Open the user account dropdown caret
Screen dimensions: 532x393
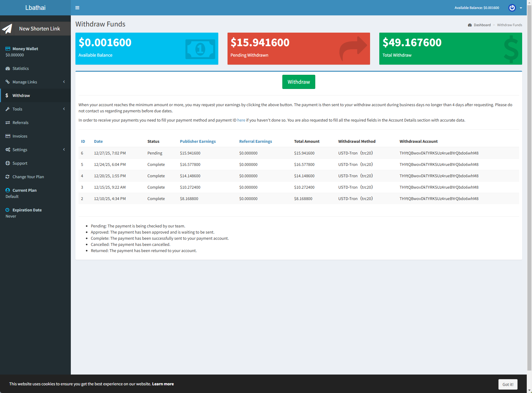521,8
